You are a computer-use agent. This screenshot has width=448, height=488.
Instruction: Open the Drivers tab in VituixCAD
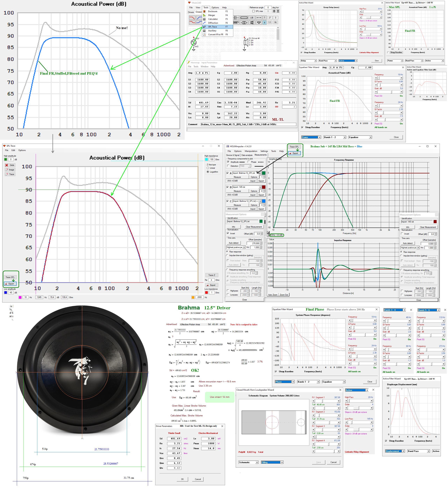pos(191,12)
